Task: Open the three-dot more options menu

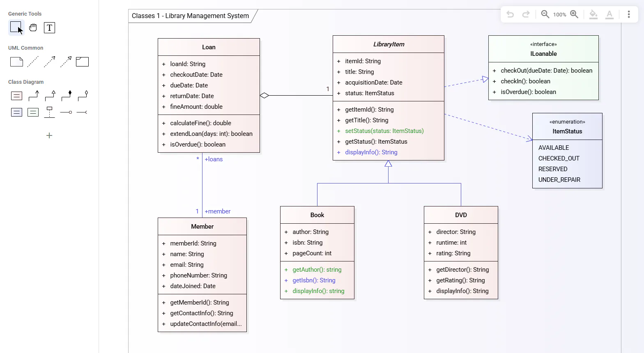Action: (629, 14)
